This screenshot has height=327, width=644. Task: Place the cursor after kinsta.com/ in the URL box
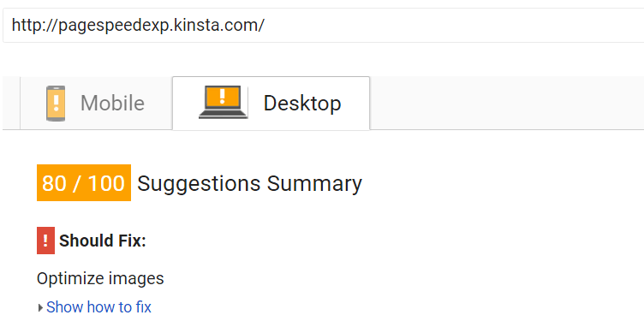click(265, 26)
